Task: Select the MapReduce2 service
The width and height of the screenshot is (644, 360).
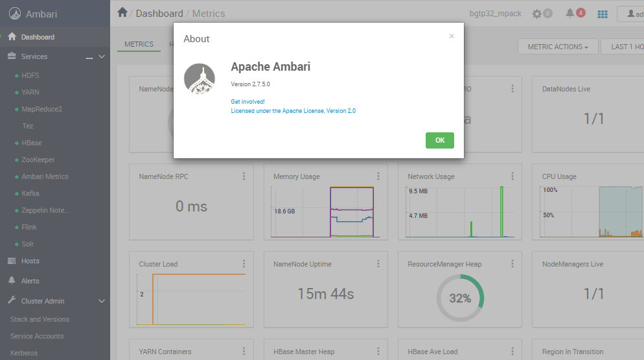Action: point(41,109)
